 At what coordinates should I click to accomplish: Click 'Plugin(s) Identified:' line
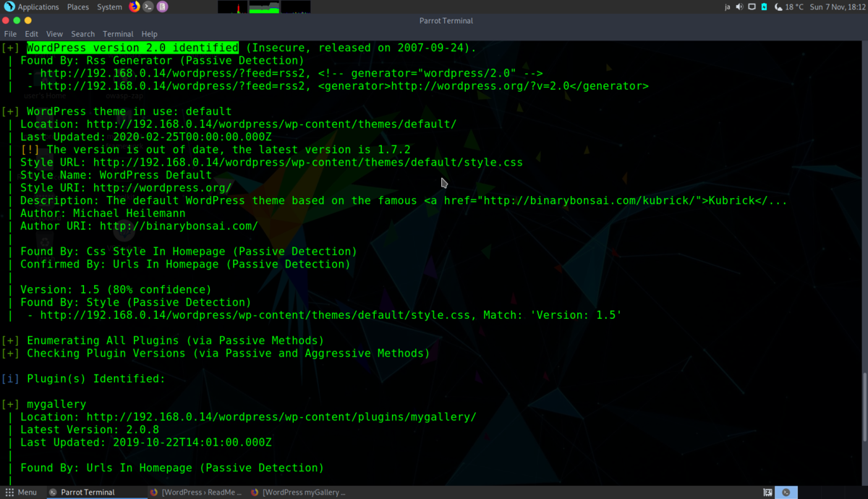95,379
